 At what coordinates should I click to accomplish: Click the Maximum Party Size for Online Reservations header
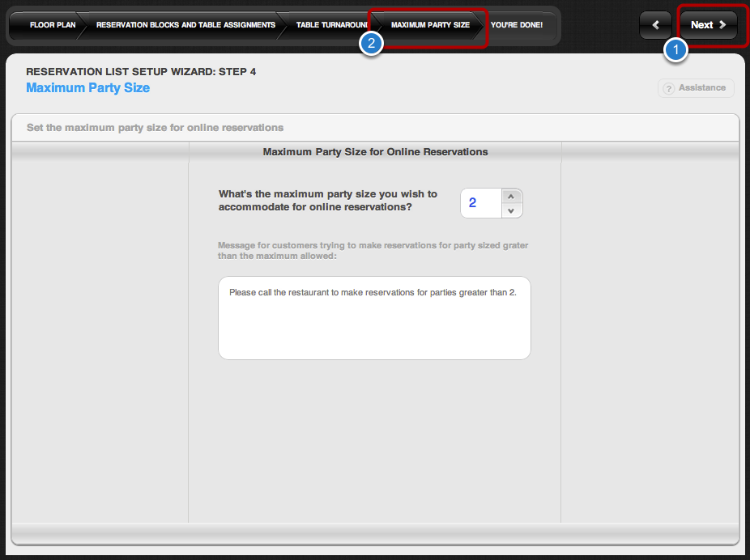(x=375, y=151)
